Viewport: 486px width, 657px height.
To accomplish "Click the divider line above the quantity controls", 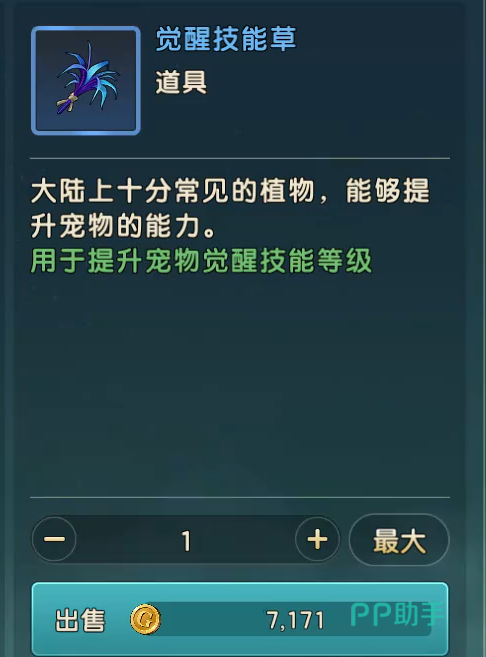I will click(x=240, y=497).
